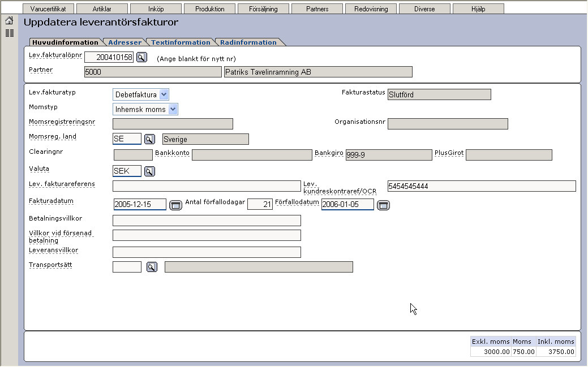The height and width of the screenshot is (367, 588).
Task: Click the "(Ange blankt för nytt nr)" hint
Action: (196, 59)
